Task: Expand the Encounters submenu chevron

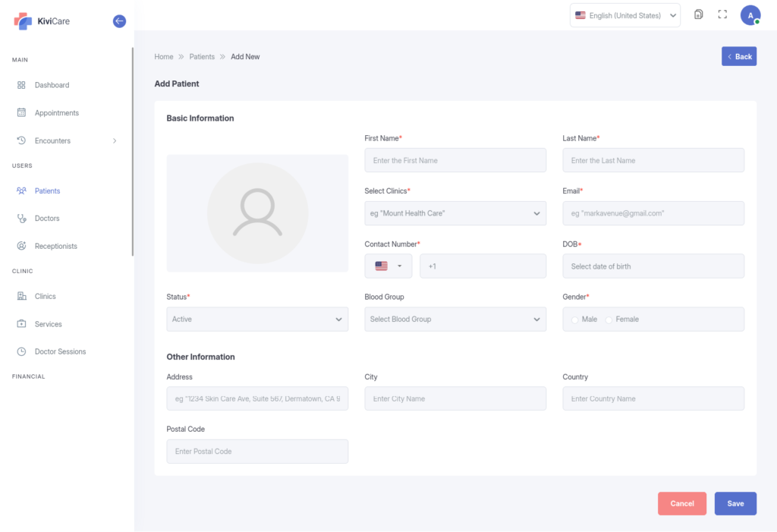Action: [x=115, y=140]
